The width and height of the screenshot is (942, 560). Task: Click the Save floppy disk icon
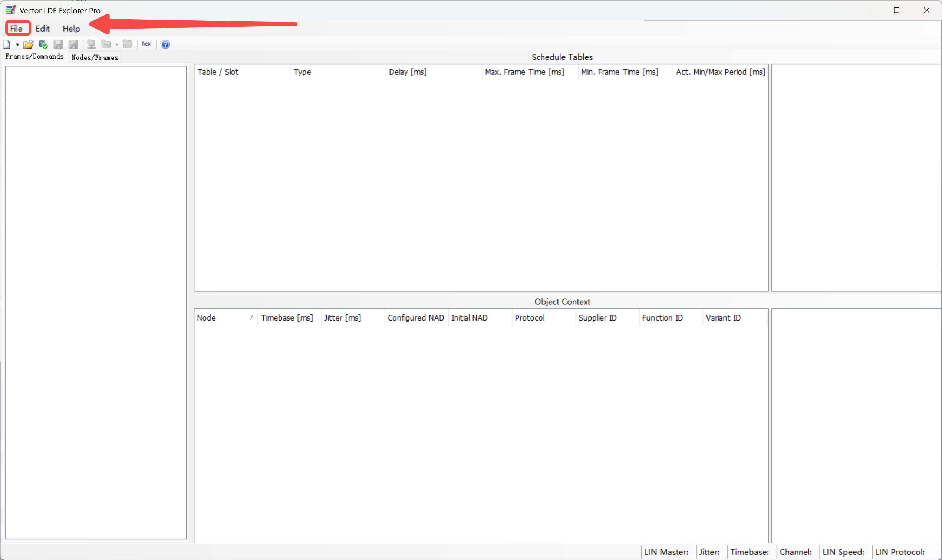(58, 44)
